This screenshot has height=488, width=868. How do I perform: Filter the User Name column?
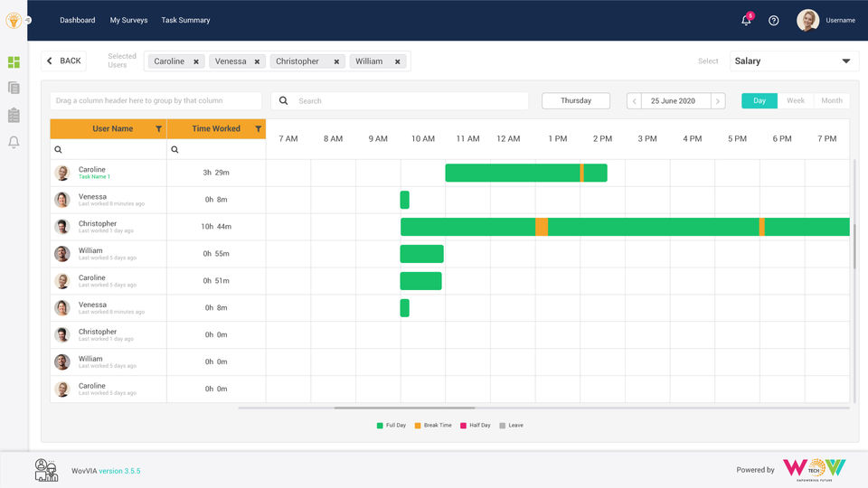[x=159, y=129]
